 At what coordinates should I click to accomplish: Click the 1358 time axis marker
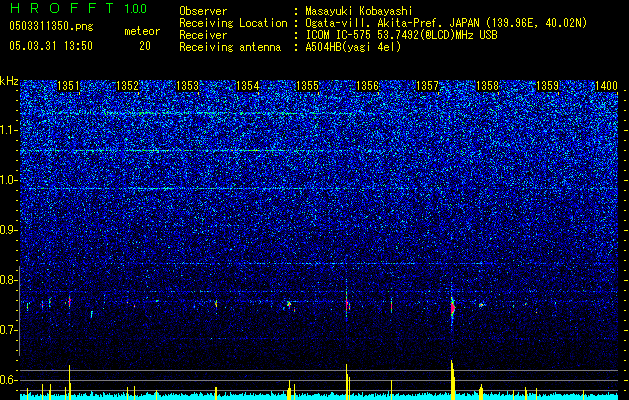pos(487,86)
